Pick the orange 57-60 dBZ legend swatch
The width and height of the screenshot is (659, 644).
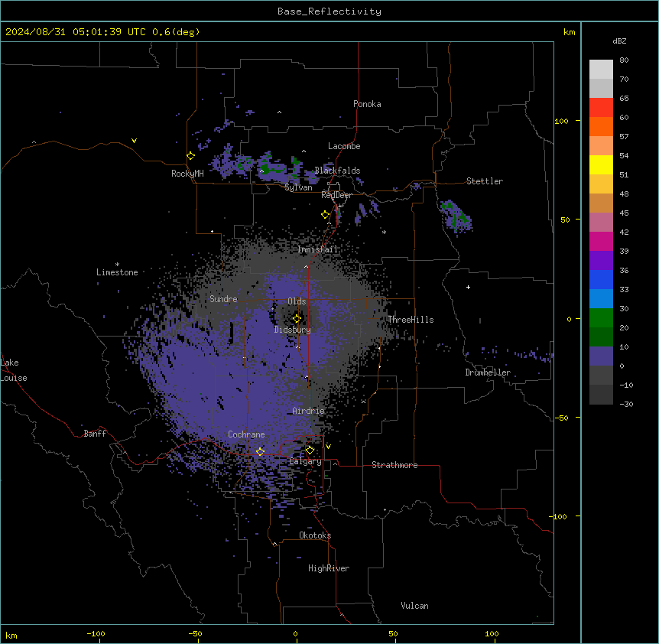point(601,126)
